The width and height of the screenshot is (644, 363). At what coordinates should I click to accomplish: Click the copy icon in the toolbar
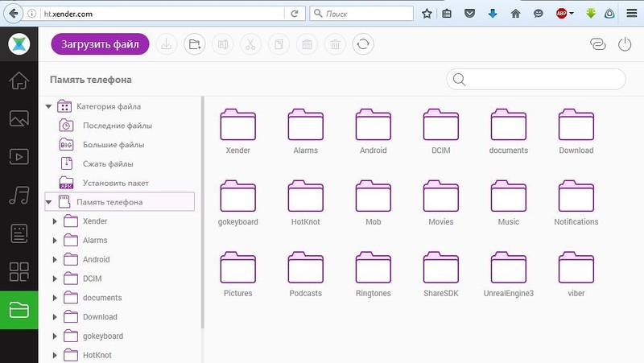279,44
